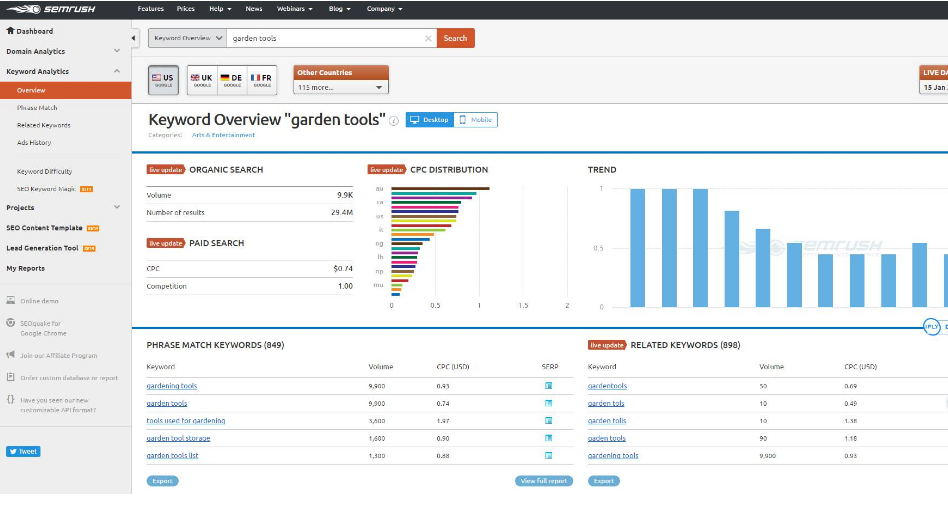
Task: Clear the search box with the X icon
Action: pyautogui.click(x=428, y=38)
